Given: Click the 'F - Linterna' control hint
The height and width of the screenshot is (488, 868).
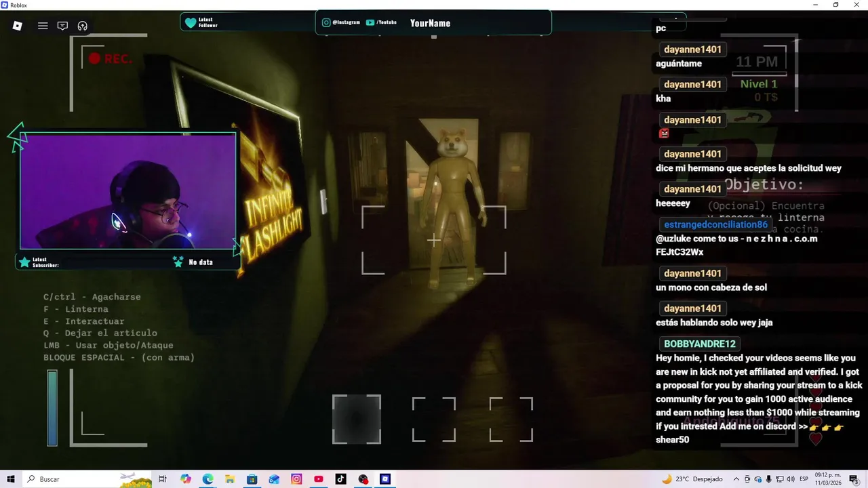Looking at the screenshot, I should click(x=76, y=309).
